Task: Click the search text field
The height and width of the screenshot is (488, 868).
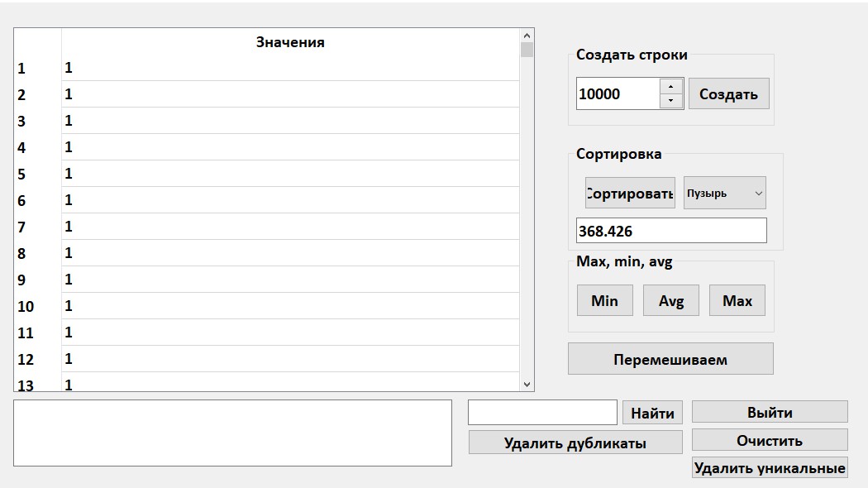Action: (x=542, y=413)
